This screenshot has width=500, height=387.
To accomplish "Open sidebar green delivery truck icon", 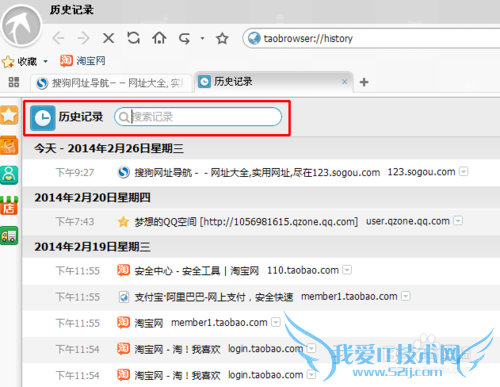I will tap(9, 235).
